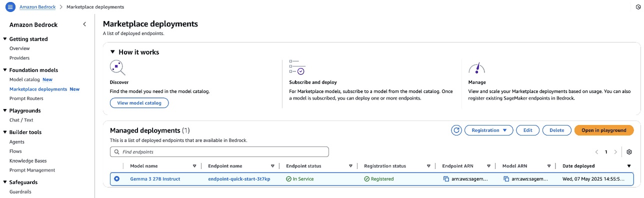Screen dimensions: 644x198
Task: Collapse the Builder tools section
Action: (x=5, y=132)
